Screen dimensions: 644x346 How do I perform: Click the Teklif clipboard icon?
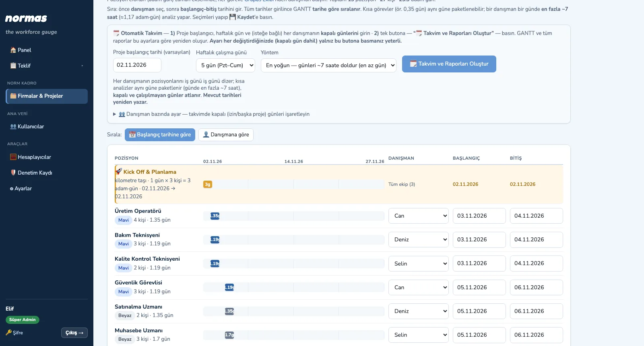point(13,66)
